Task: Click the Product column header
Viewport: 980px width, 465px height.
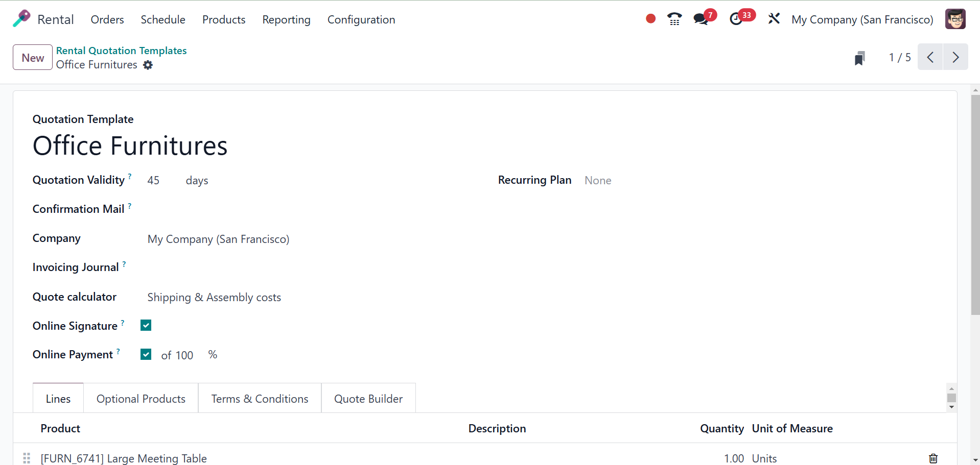Action: click(60, 429)
